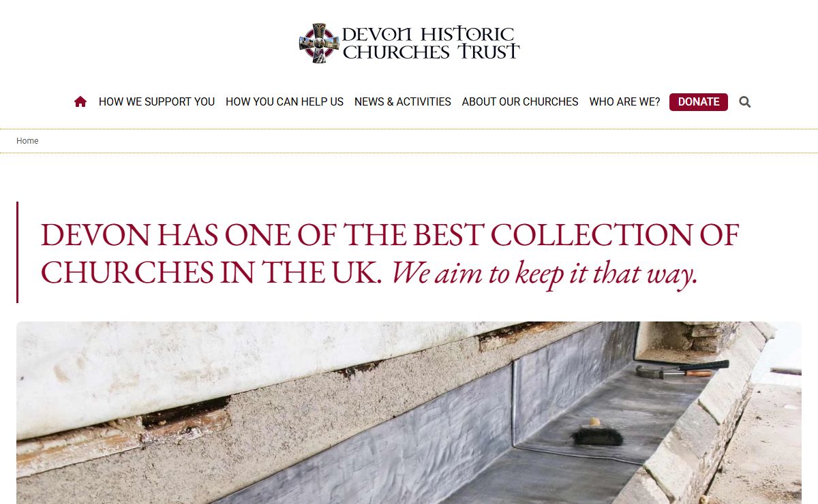The width and height of the screenshot is (818, 504).
Task: Open the Who Are We? menu
Action: [624, 102]
